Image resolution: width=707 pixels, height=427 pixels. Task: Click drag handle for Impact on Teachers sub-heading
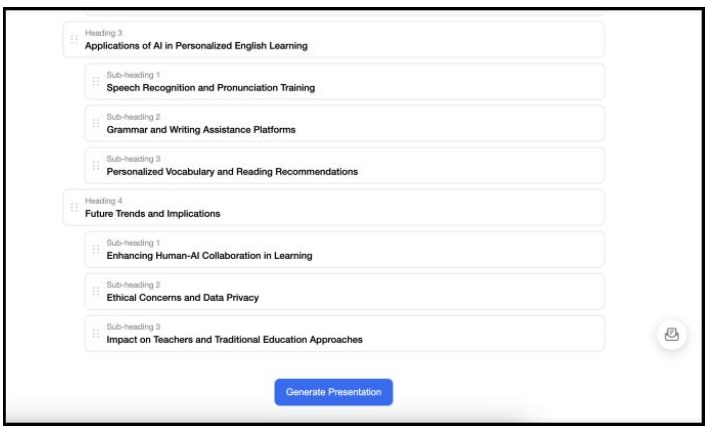(95, 334)
